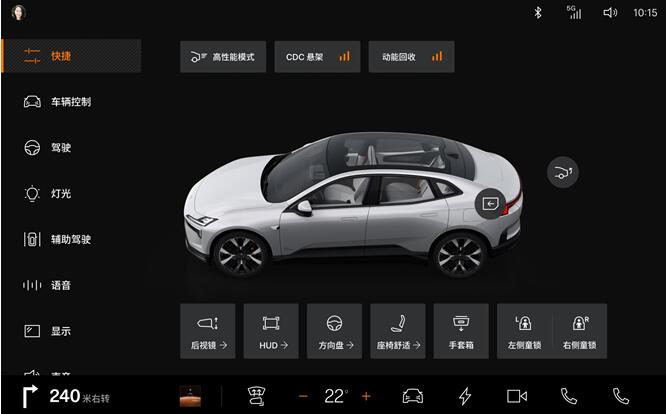Expand the 后视镜 mirror settings
This screenshot has height=414, width=666.
pyautogui.click(x=208, y=331)
